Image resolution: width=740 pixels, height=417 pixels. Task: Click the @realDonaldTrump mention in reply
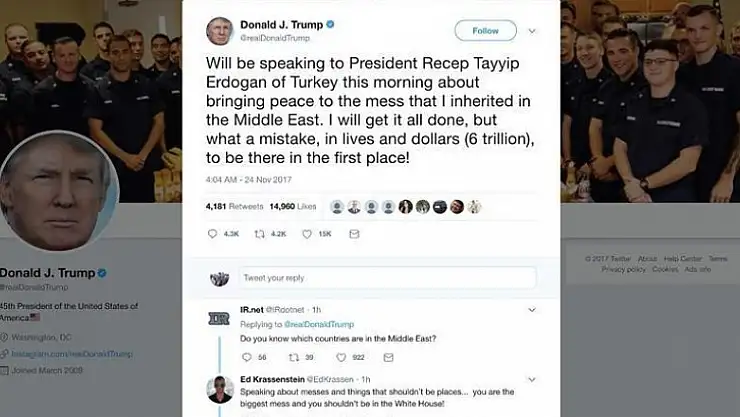coord(319,324)
